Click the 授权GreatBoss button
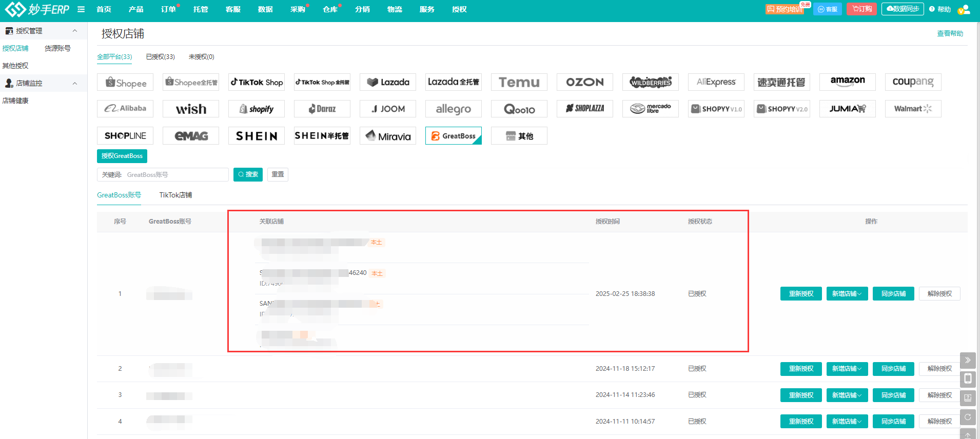This screenshot has height=439, width=980. pos(122,156)
